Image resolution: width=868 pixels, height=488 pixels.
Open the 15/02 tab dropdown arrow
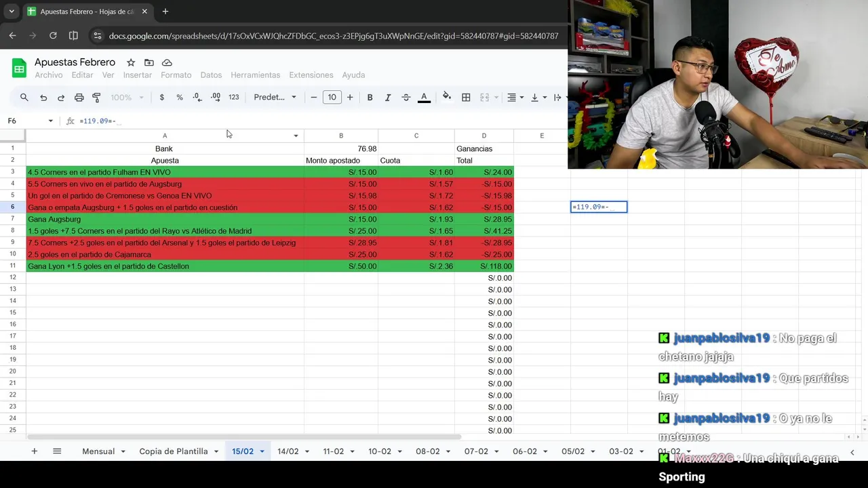pyautogui.click(x=262, y=451)
